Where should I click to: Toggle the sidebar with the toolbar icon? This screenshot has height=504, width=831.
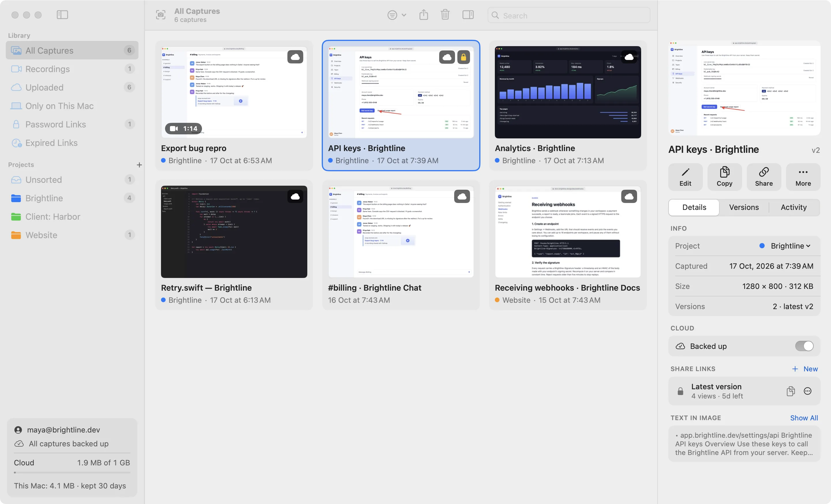[62, 15]
